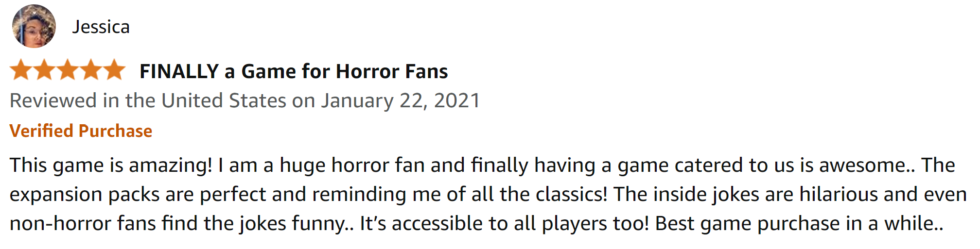The image size is (980, 249).
Task: Click the word 'classics!' in review
Action: click(571, 195)
